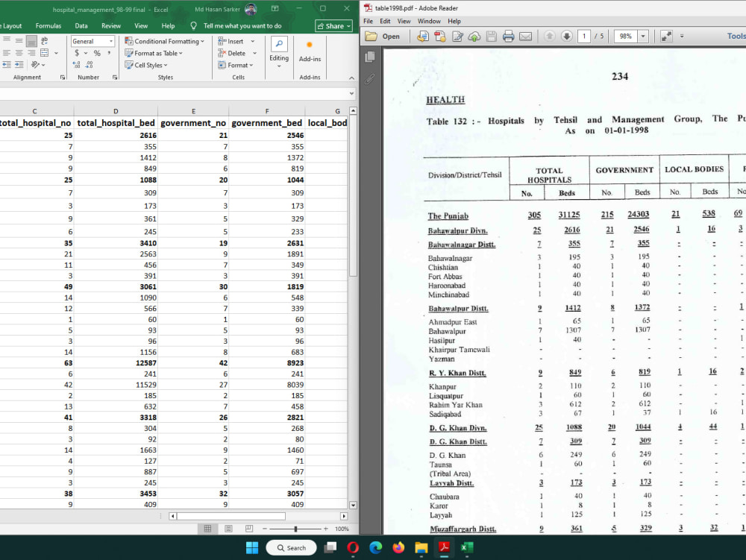Image resolution: width=746 pixels, height=560 pixels.
Task: Switch to Page Break Preview in status bar
Action: click(x=249, y=529)
